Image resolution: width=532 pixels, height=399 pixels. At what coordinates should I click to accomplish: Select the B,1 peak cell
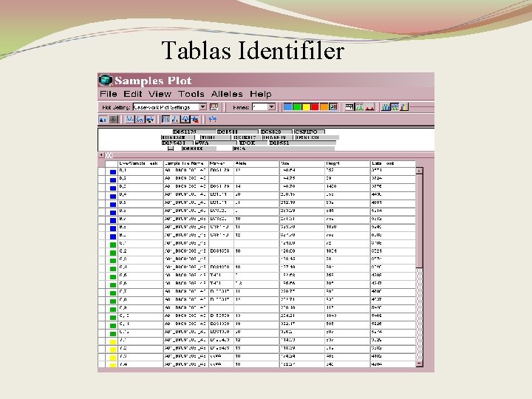click(140, 171)
